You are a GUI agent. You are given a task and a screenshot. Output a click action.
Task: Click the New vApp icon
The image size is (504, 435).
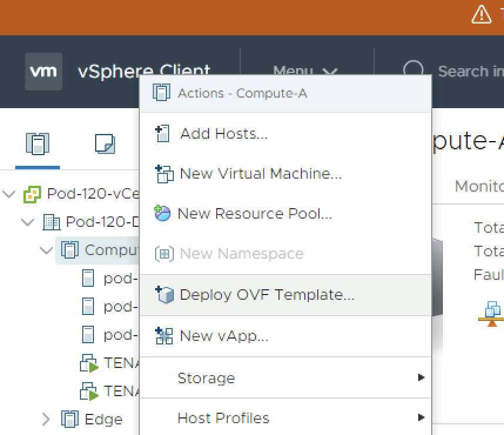(164, 336)
